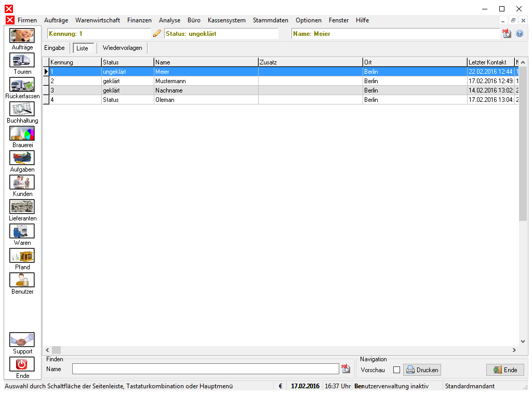Viewport: 532px width, 394px height.
Task: Select the Mustermann row
Action: coord(281,81)
